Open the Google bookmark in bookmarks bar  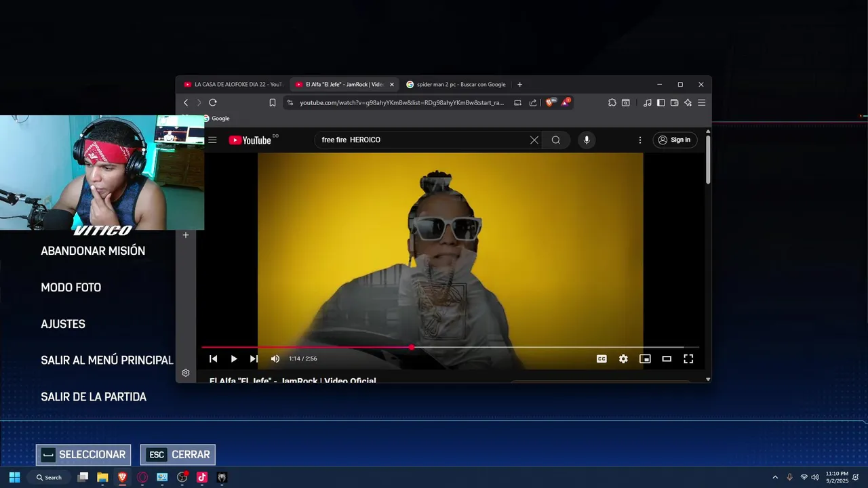click(x=216, y=119)
